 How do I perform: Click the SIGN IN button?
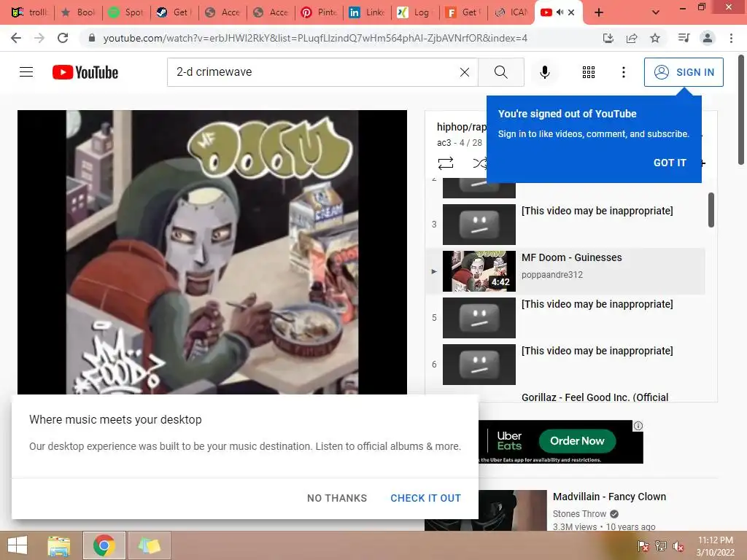coord(684,72)
